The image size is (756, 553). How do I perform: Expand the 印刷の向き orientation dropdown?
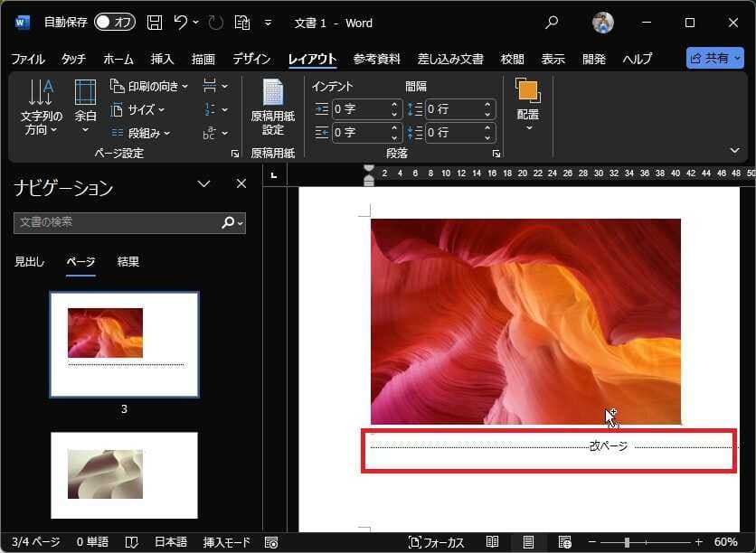click(149, 87)
